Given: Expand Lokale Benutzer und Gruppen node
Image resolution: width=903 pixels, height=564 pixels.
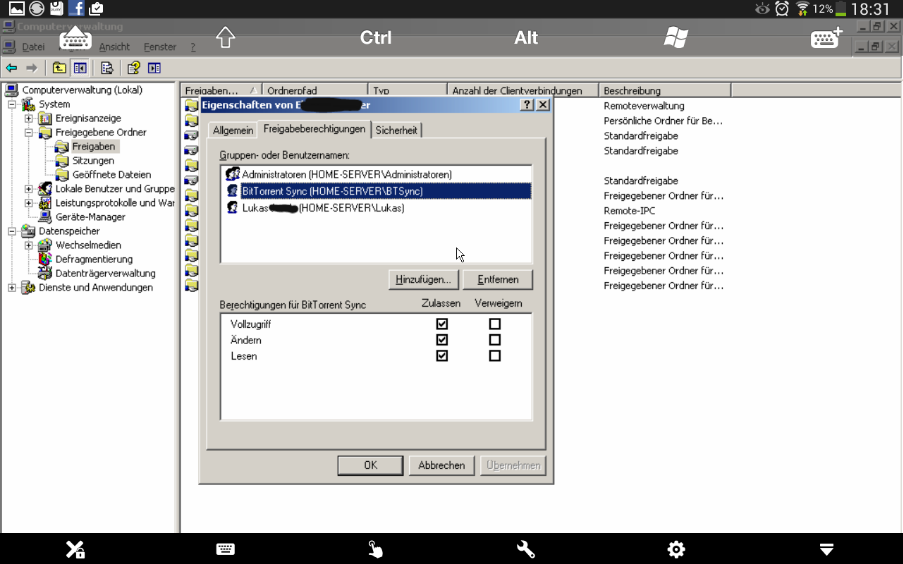Looking at the screenshot, I should click(29, 189).
